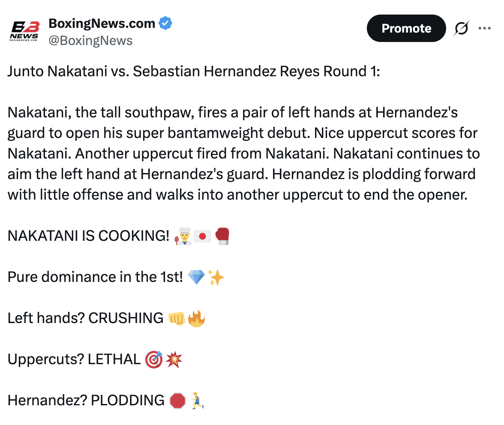Click the fist emoji after CRUSHING

pyautogui.click(x=177, y=318)
